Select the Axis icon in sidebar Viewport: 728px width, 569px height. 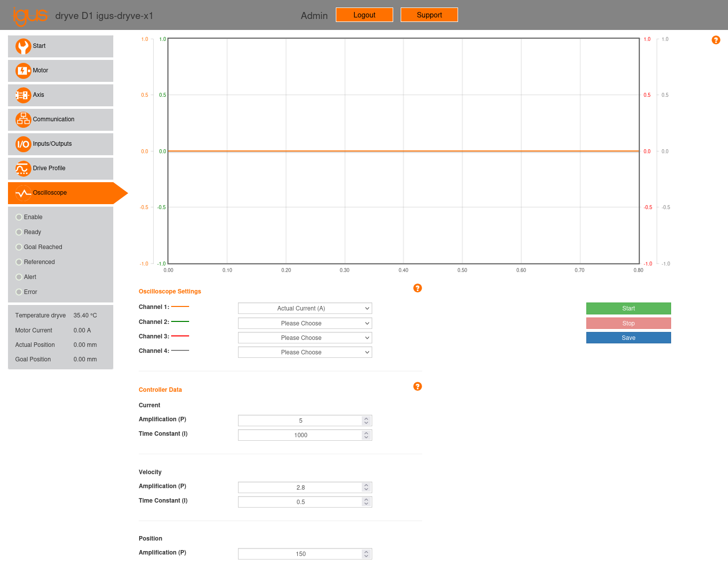23,95
